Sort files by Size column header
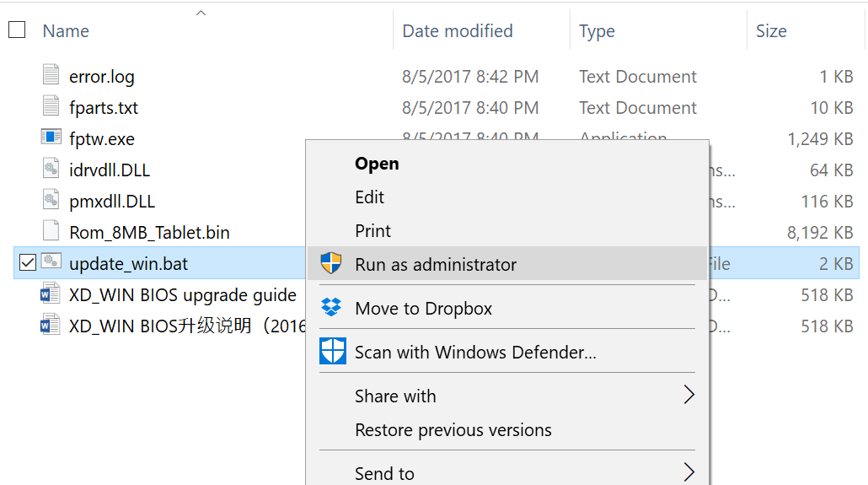 (770, 31)
